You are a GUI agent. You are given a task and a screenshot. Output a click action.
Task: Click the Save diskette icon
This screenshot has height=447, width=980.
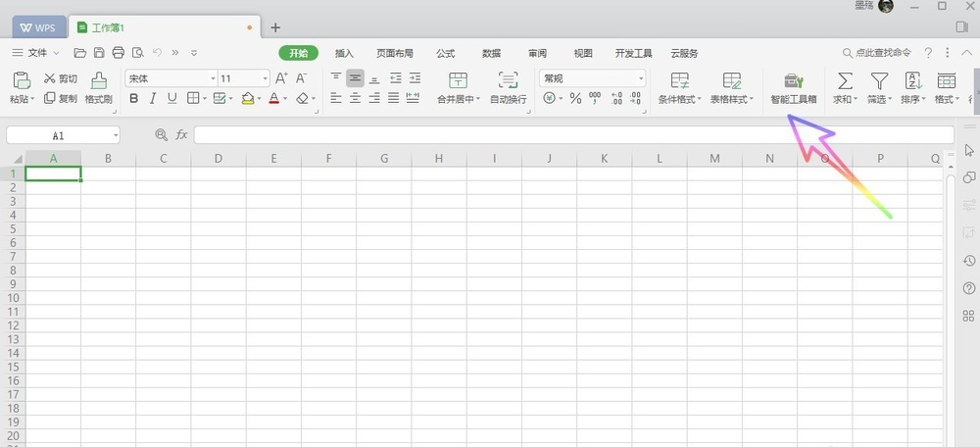coord(99,53)
